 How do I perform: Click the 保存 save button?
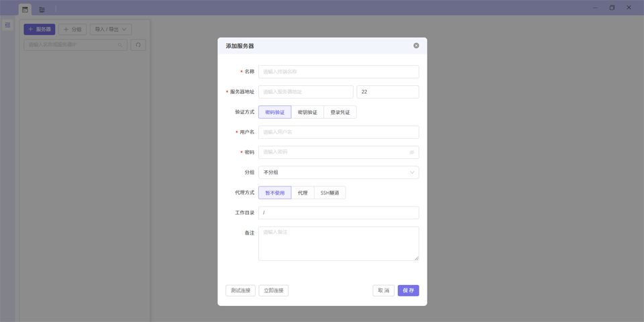click(408, 290)
